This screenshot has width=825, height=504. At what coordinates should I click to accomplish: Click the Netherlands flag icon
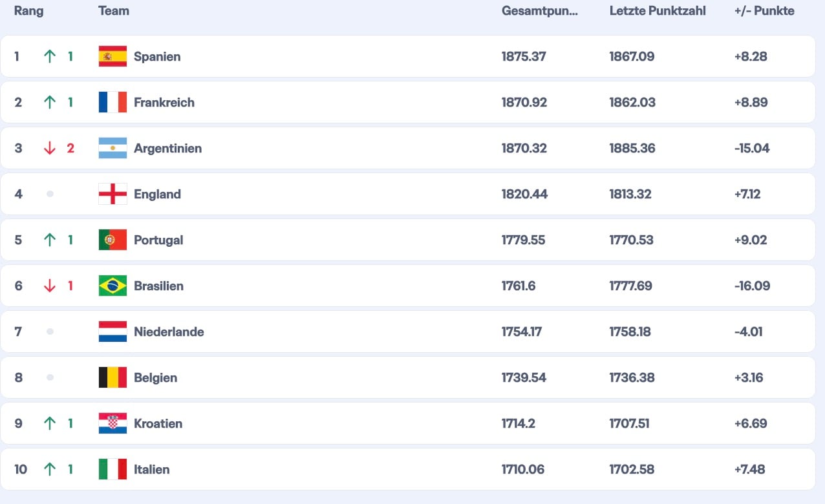click(x=112, y=331)
